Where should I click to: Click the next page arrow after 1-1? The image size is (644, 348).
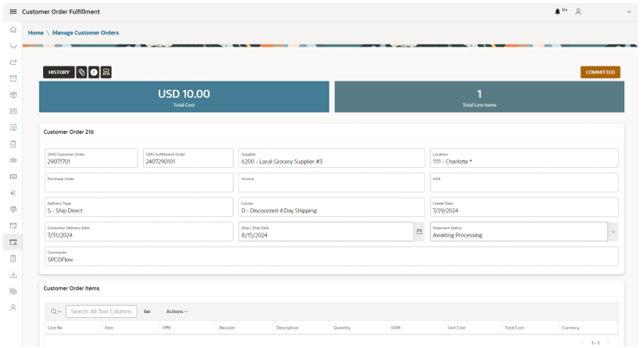point(608,343)
